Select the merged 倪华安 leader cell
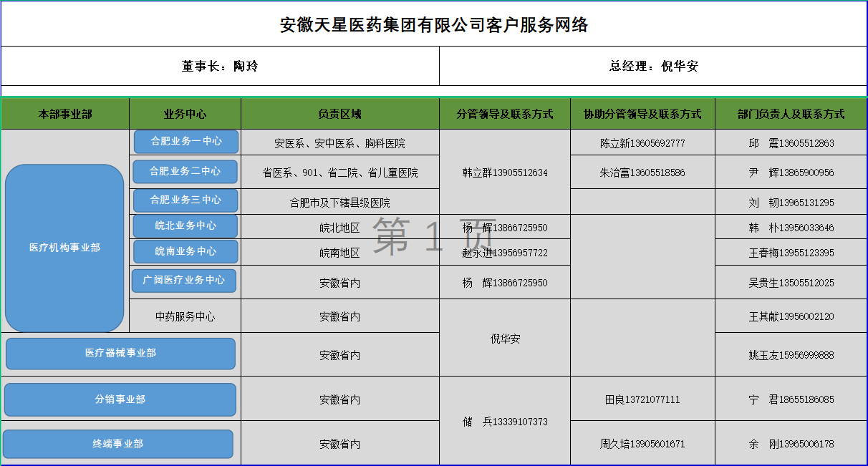868x466 pixels. click(505, 339)
